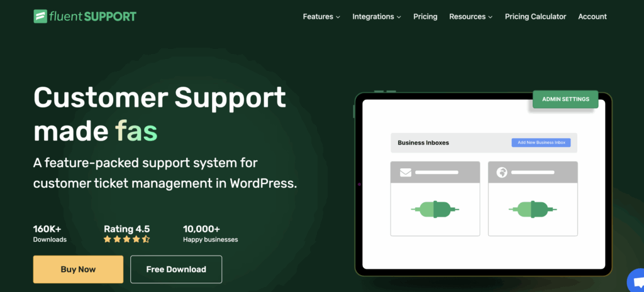The image size is (644, 292).
Task: Click the Admin Settings badge
Action: (565, 99)
